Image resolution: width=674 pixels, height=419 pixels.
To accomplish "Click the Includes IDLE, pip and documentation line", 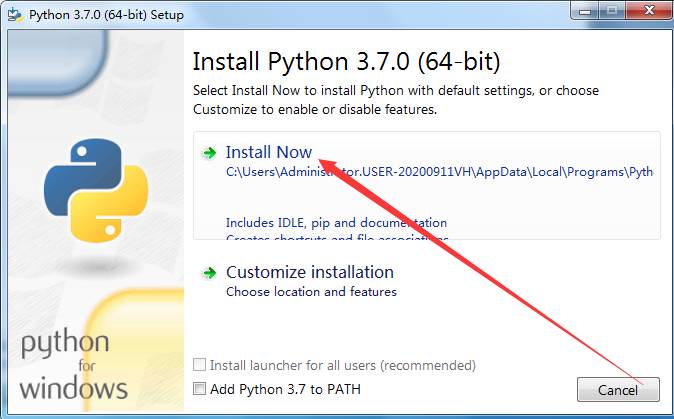I will click(336, 223).
